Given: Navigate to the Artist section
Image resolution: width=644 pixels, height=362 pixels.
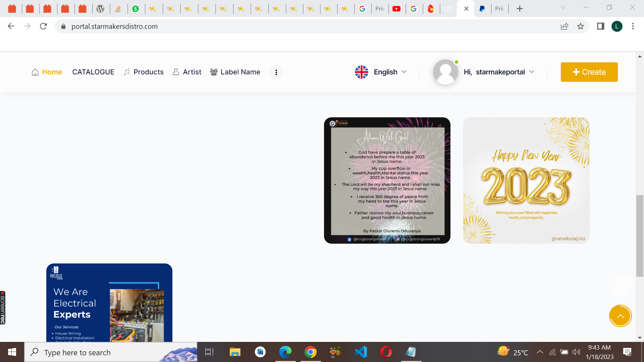Looking at the screenshot, I should pos(187,72).
